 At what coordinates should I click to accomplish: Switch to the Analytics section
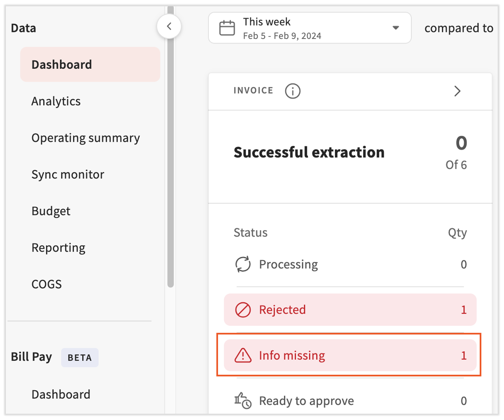[x=56, y=101]
